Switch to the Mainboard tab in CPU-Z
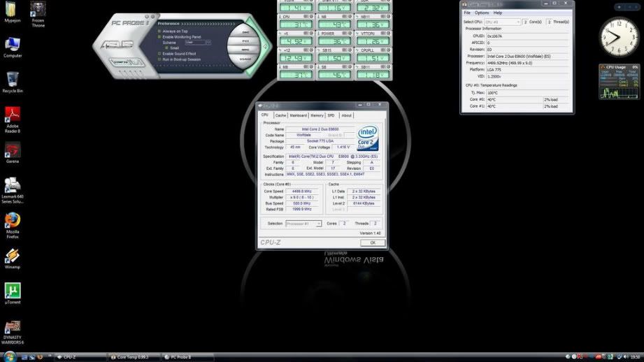Image resolution: width=644 pixels, height=362 pixels. (298, 115)
